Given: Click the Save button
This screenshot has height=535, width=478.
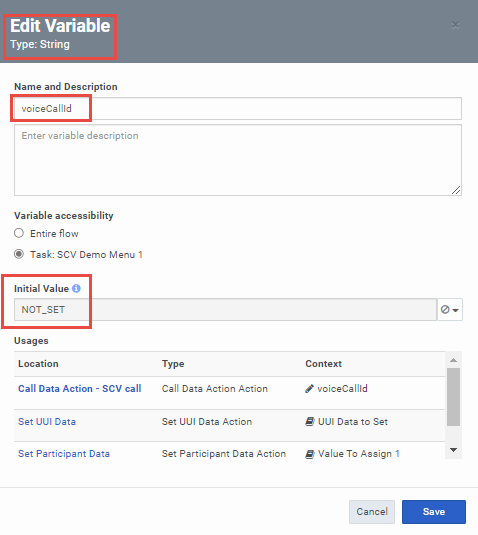Looking at the screenshot, I should click(434, 511).
